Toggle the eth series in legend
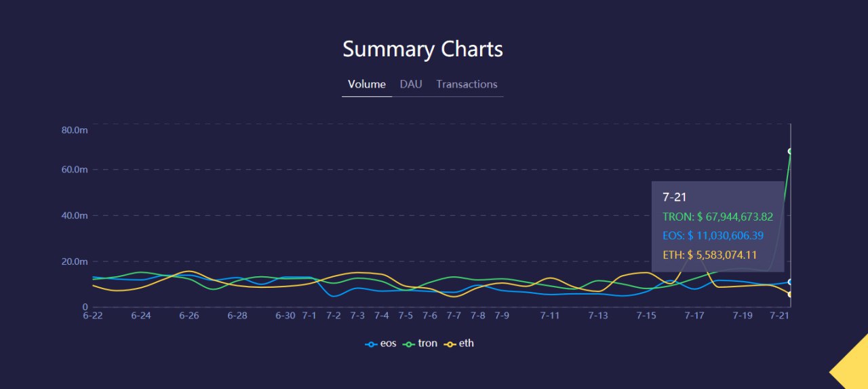This screenshot has height=389, width=868. (459, 344)
